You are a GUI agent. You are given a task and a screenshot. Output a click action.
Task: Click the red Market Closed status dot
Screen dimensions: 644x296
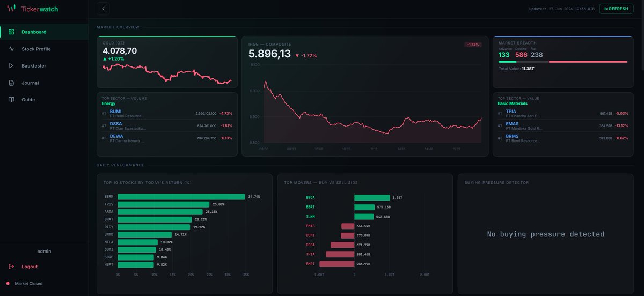(8, 283)
